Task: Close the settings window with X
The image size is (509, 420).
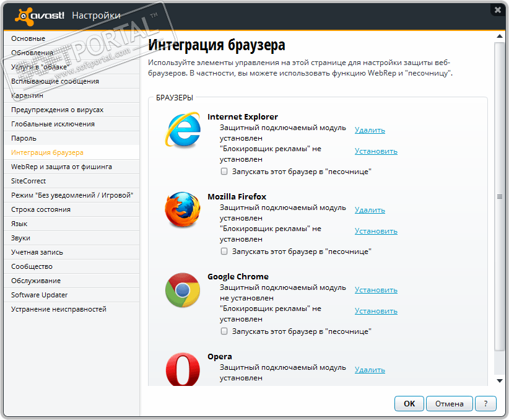Action: [x=498, y=10]
